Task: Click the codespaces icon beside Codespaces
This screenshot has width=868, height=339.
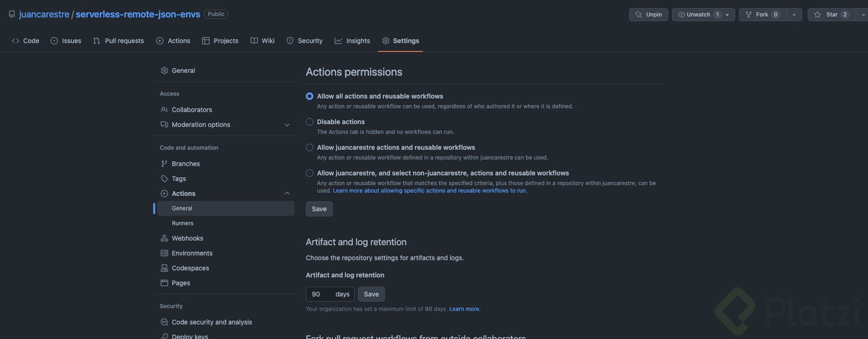Action: click(x=164, y=268)
